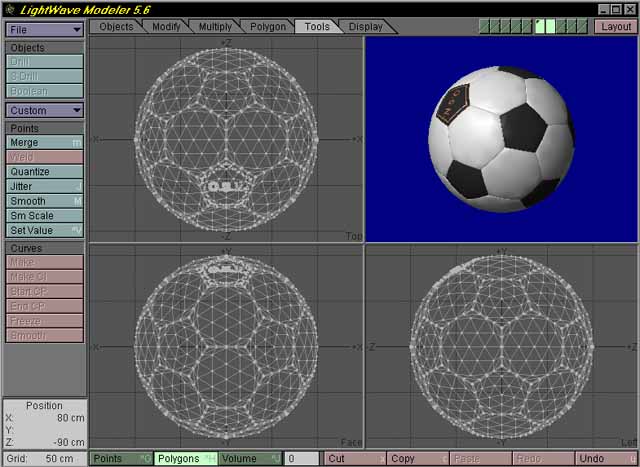Click the selection count field showing 0
The image size is (640, 467).
tap(302, 458)
